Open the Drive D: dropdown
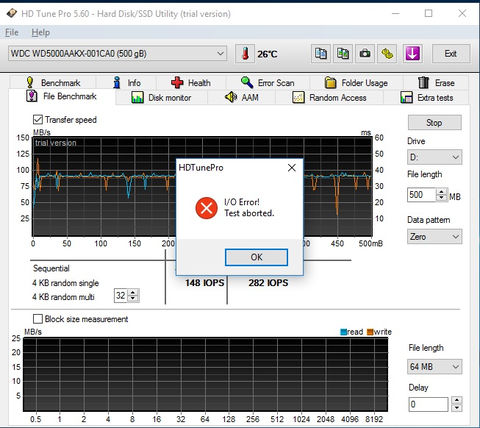 434,157
